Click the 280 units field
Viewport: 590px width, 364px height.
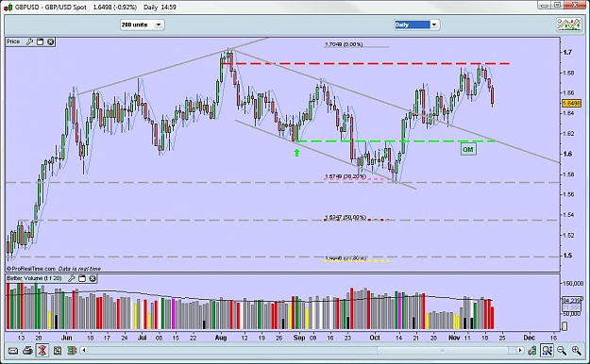pyautogui.click(x=138, y=25)
